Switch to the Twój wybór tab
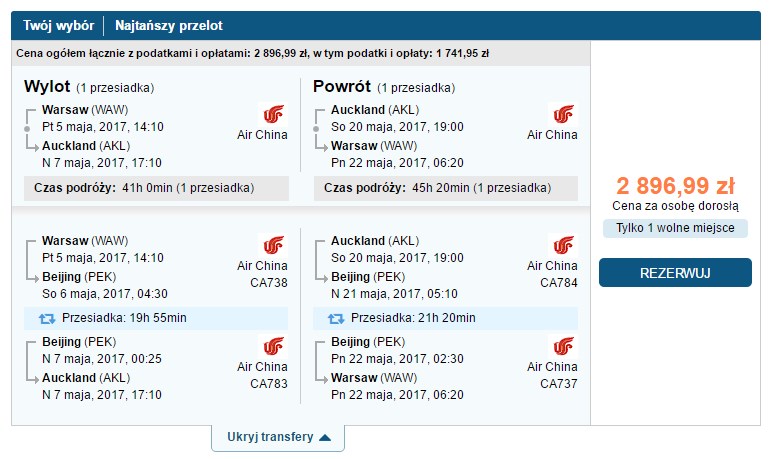The image size is (772, 459). (59, 26)
